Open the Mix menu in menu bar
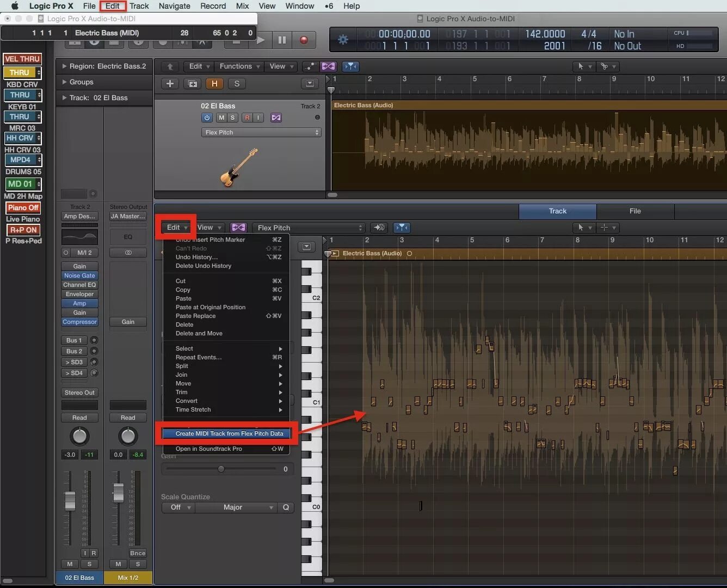Image resolution: width=727 pixels, height=588 pixels. (242, 6)
